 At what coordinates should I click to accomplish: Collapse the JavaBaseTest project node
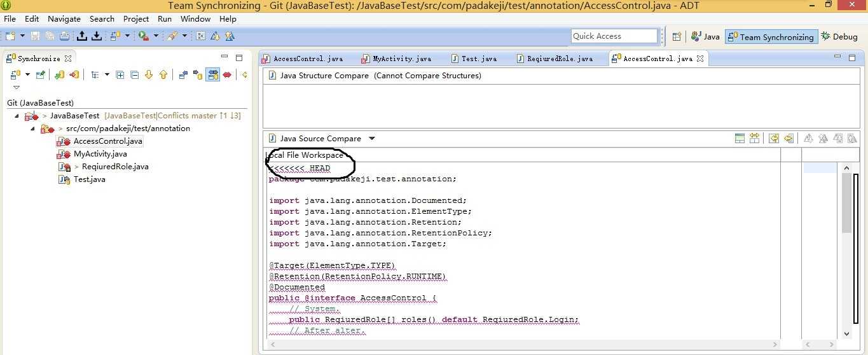17,116
